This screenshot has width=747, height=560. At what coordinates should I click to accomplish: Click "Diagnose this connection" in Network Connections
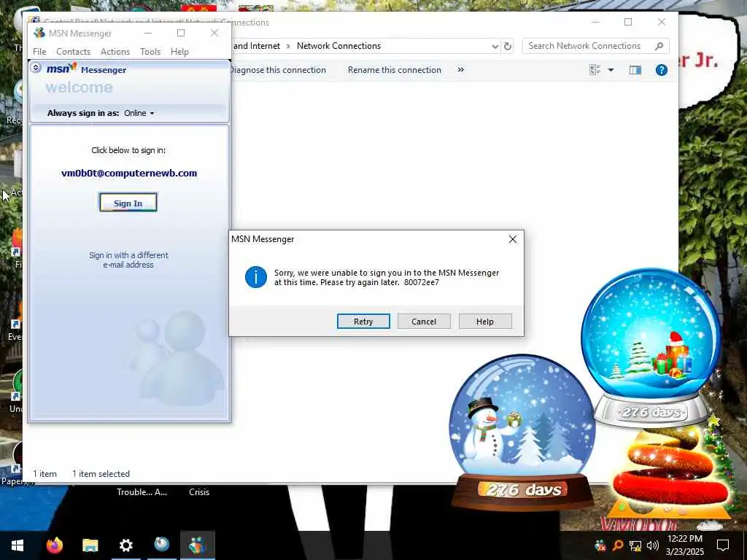pos(278,70)
